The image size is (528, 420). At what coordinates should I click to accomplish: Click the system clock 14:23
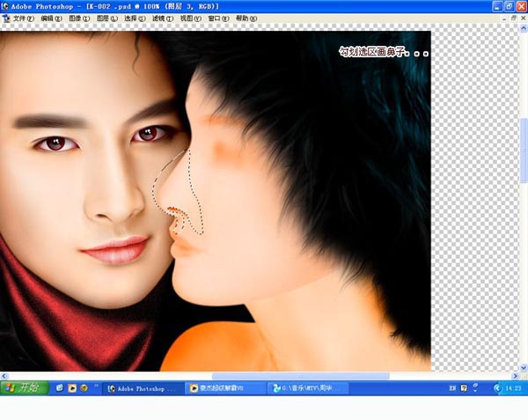513,388
